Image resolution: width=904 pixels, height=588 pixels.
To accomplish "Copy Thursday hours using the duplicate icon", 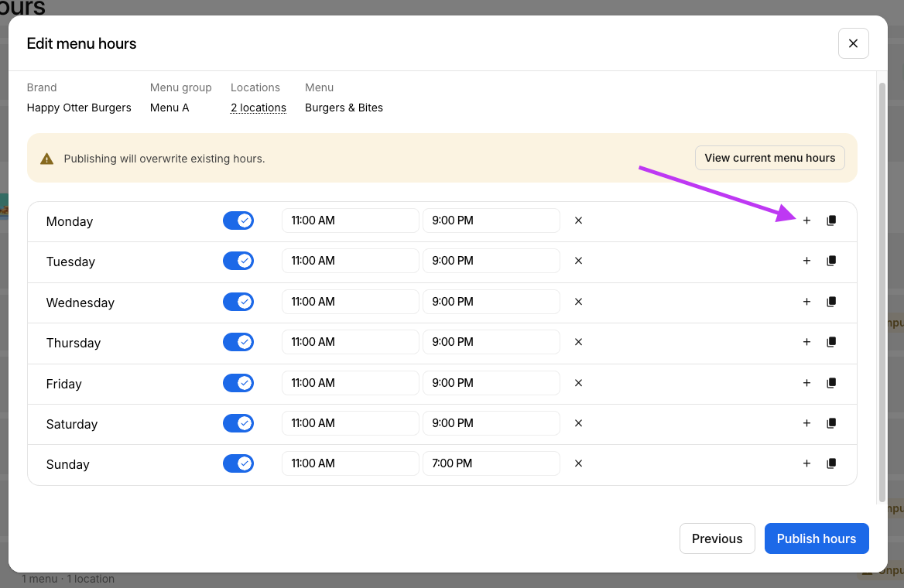I will (x=831, y=342).
